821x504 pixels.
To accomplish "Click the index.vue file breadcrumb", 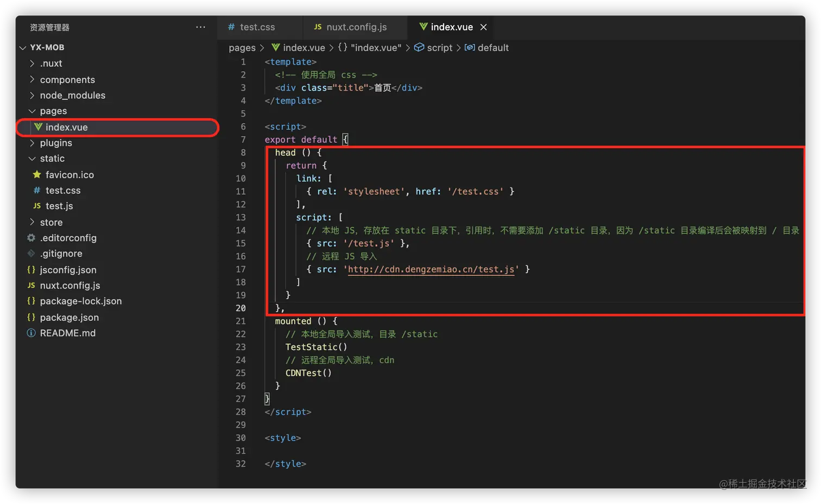I will 304,48.
